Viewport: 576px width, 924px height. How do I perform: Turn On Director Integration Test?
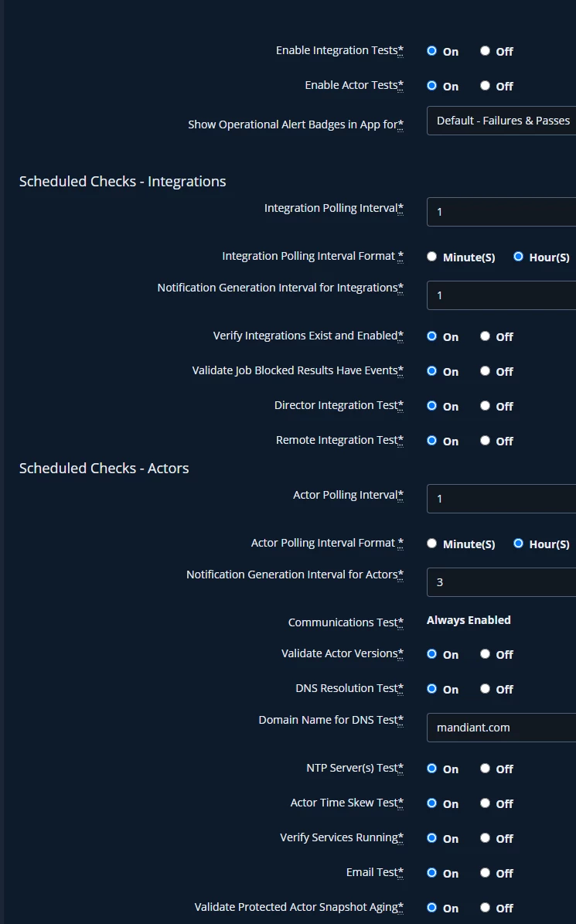pos(431,406)
